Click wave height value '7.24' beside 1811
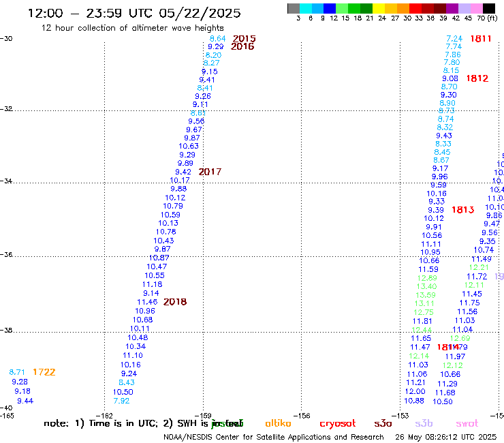Screen dimensions: 504x443 pyautogui.click(x=454, y=39)
